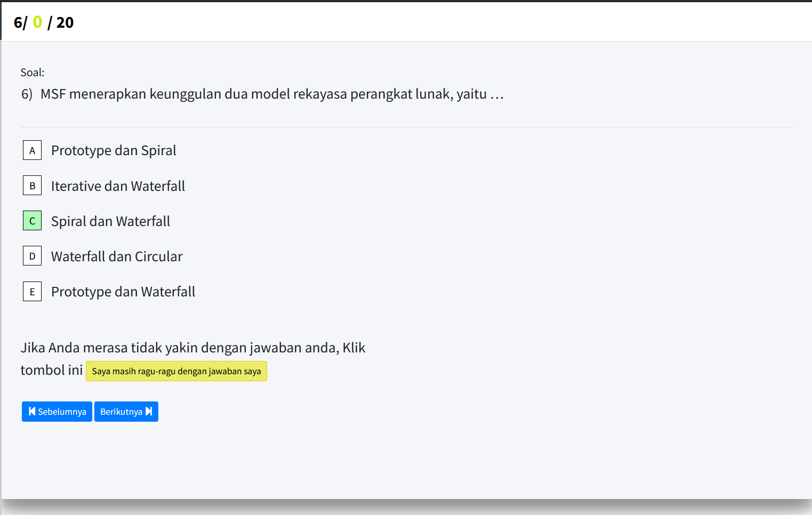Click the text 'Waterfall dan Circular'

117,256
